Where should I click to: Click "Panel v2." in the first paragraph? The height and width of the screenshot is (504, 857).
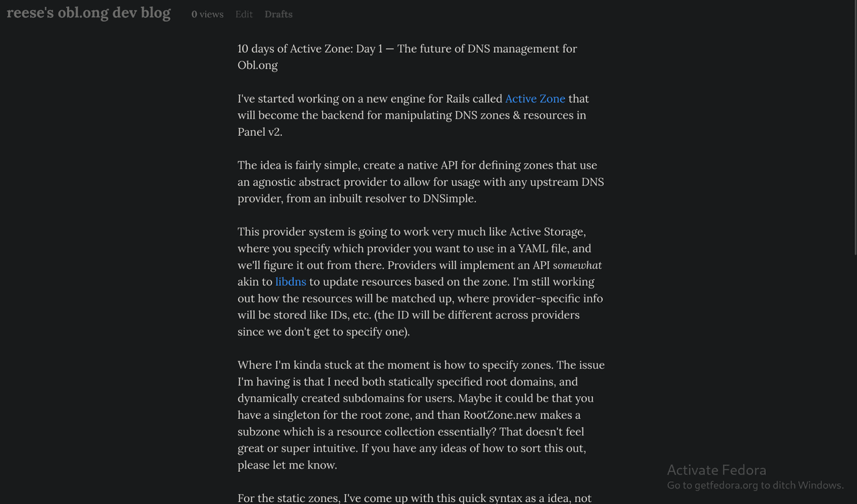tap(260, 132)
